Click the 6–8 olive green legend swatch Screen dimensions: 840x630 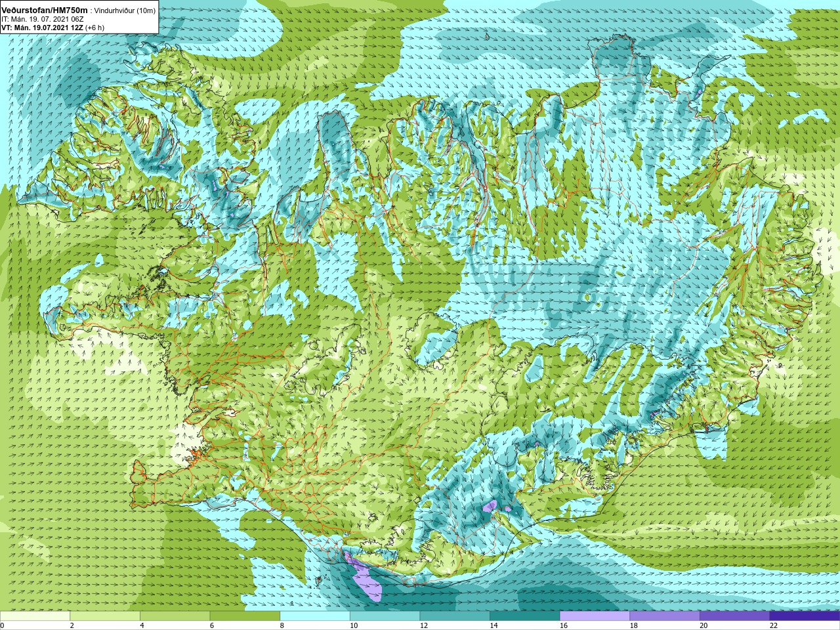pyautogui.click(x=245, y=616)
